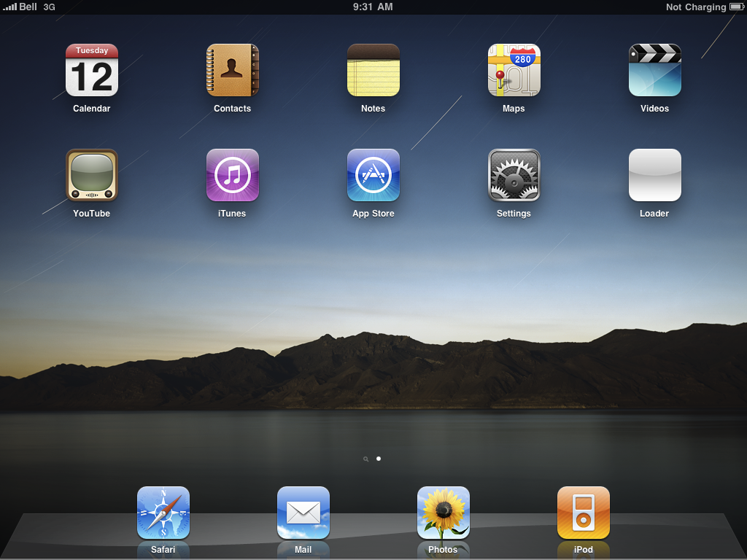The image size is (747, 560).
Task: Open the App Store
Action: tap(373, 175)
